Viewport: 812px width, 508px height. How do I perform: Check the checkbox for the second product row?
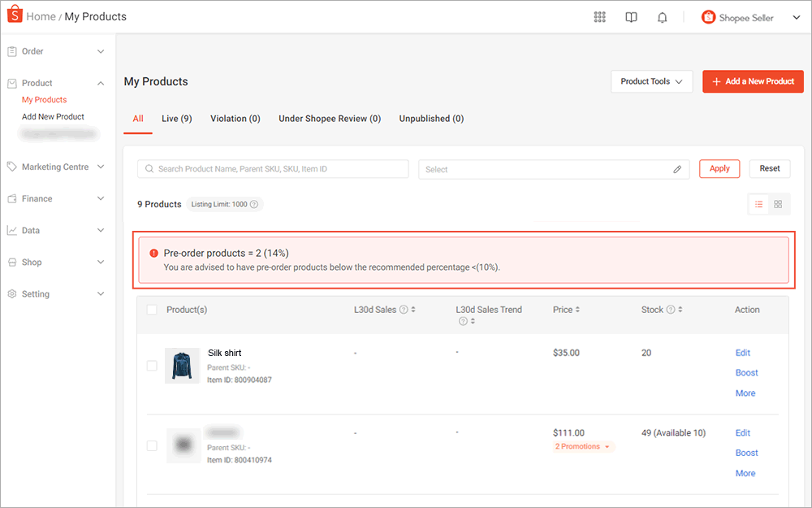(x=152, y=445)
